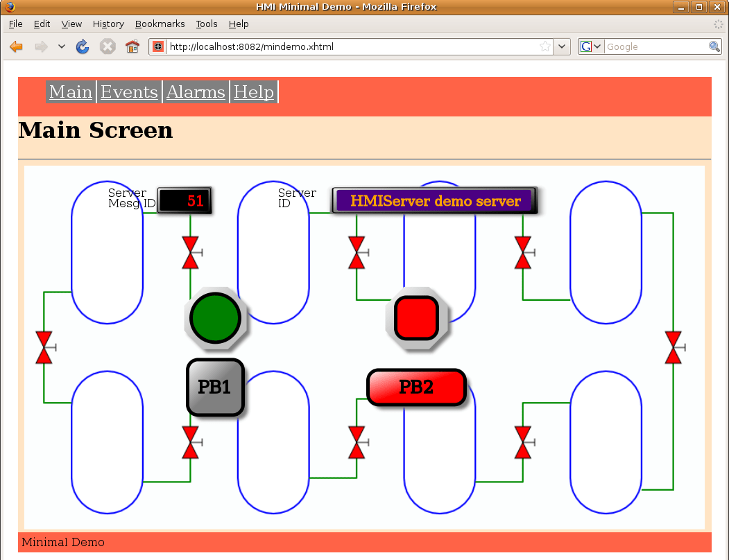Open the search engine selector dropdown
729x560 pixels.
[x=599, y=46]
